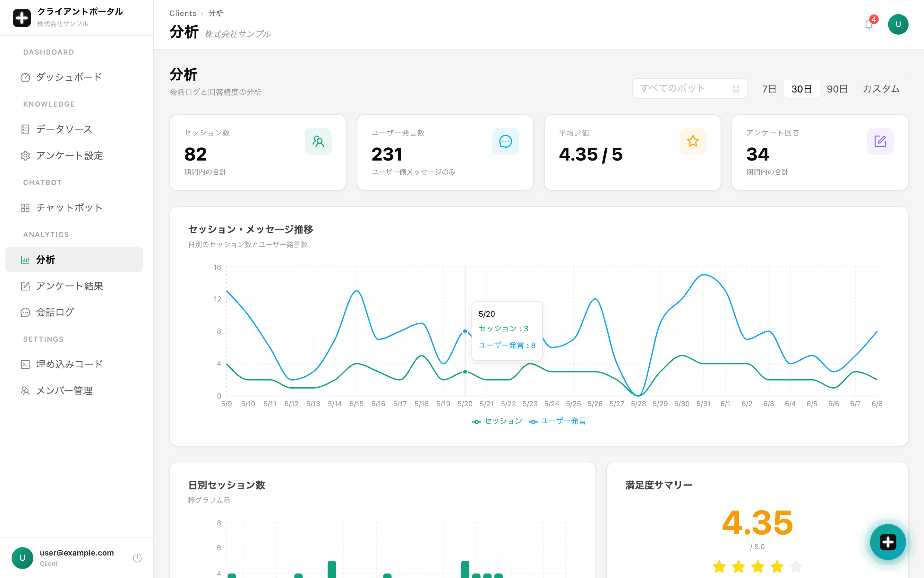Select the カスタム period tab
The image size is (924, 578).
pos(881,89)
